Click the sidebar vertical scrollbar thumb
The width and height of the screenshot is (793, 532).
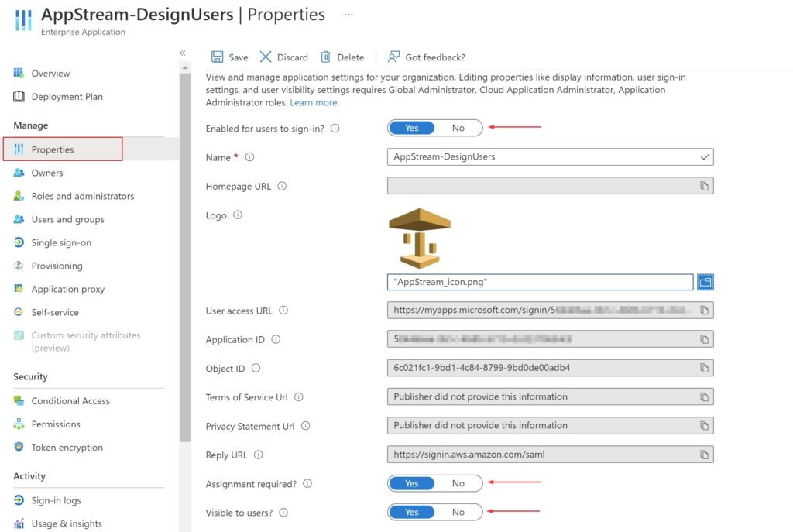[x=185, y=258]
